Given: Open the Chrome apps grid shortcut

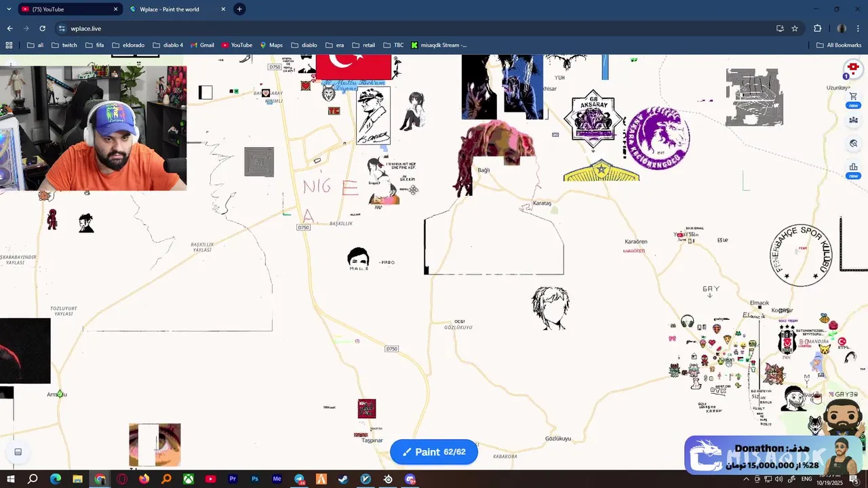Looking at the screenshot, I should point(9,45).
